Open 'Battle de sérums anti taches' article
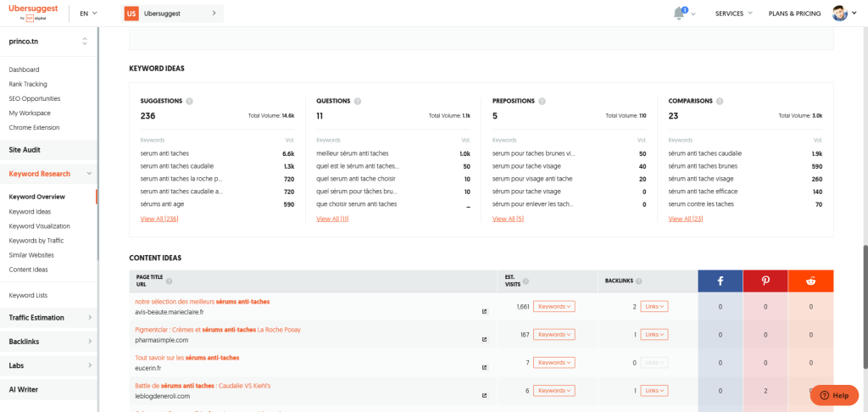Viewport: 868px width, 412px height. coord(203,386)
